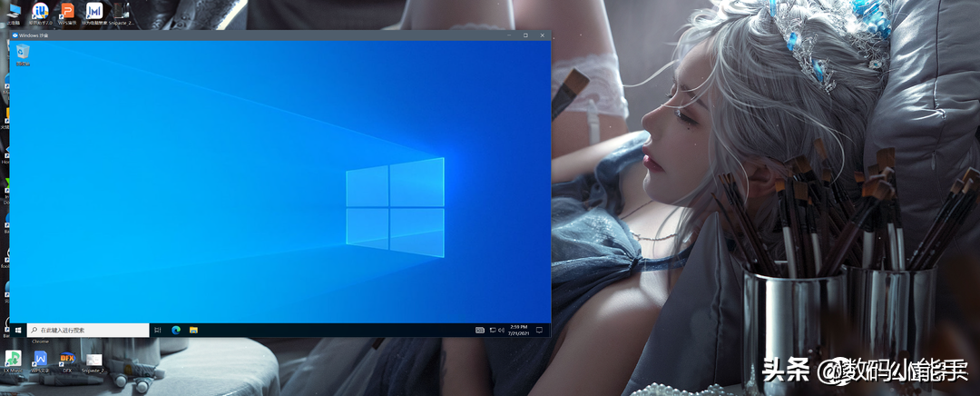Select the DFX desktop shortcut
Image resolution: width=980 pixels, height=396 pixels.
point(67,361)
